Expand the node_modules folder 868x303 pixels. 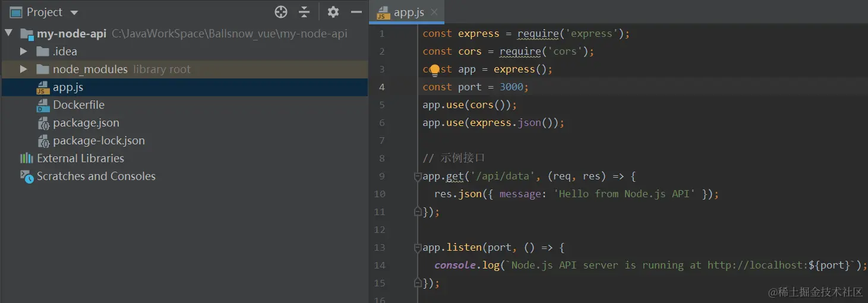coord(24,69)
